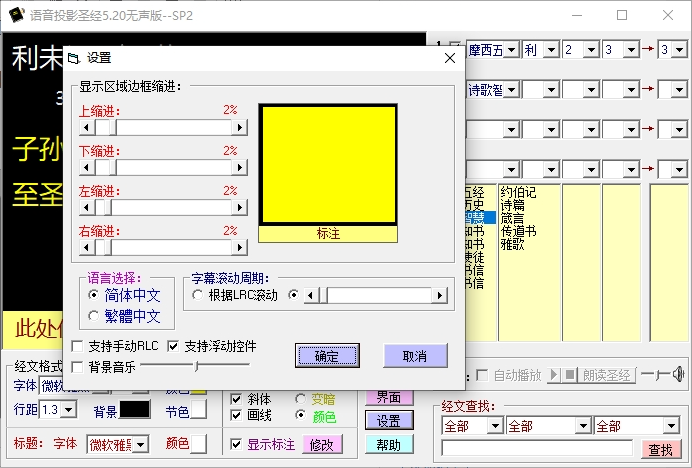Click the app Bible icon in title bar
The image size is (692, 468).
[16, 15]
